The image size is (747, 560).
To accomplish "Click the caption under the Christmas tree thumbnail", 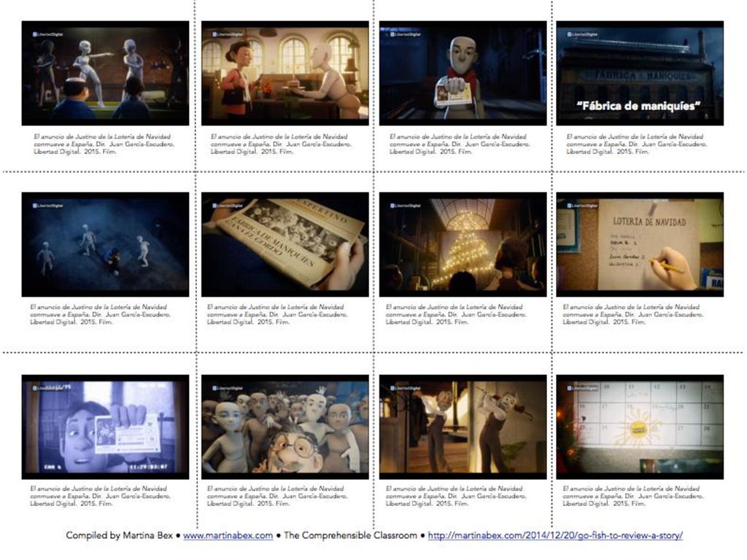I will point(456,314).
